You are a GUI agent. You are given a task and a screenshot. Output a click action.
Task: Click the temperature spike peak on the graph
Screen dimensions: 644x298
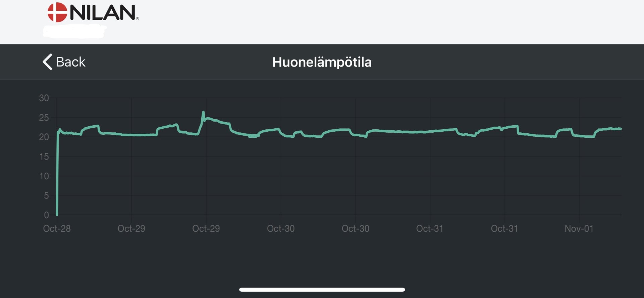click(x=203, y=112)
